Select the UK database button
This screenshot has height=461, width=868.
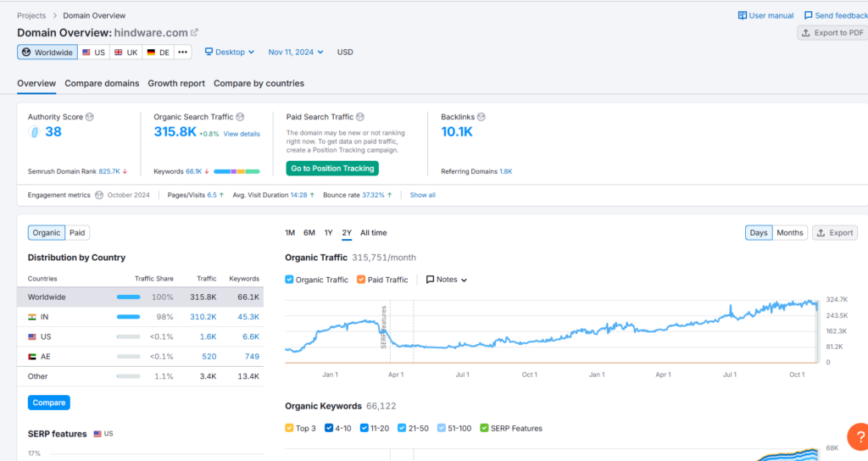click(x=125, y=52)
